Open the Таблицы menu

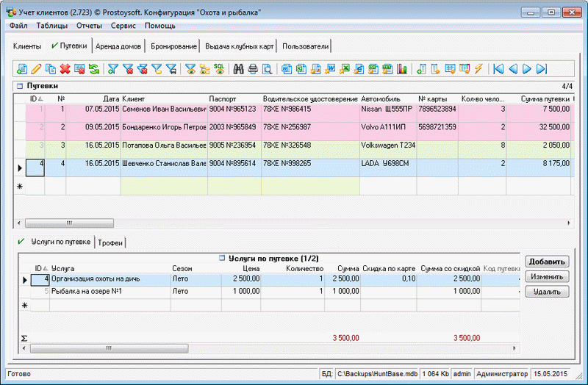point(51,26)
